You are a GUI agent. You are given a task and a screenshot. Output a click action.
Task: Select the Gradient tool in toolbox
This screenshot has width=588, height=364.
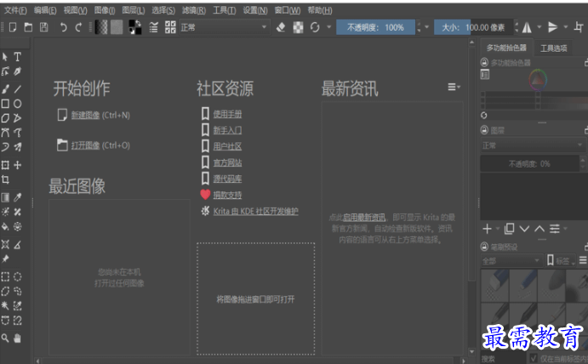click(5, 197)
